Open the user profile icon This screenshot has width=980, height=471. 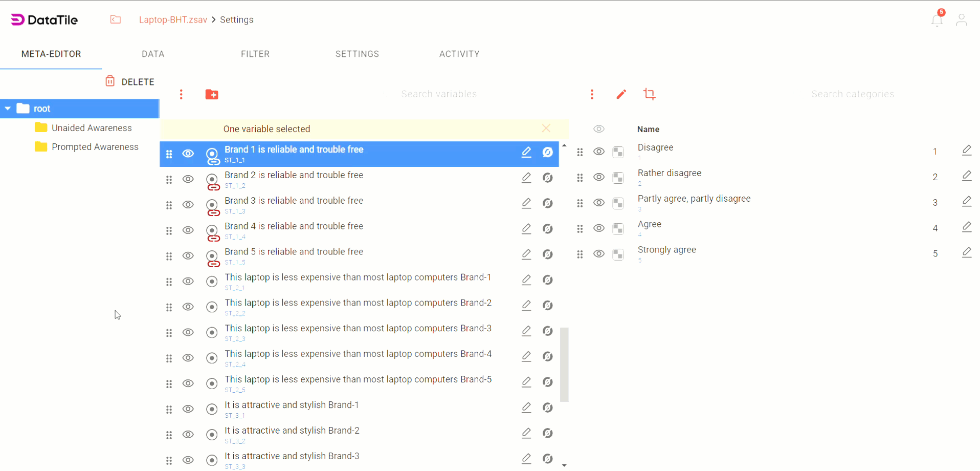click(961, 20)
